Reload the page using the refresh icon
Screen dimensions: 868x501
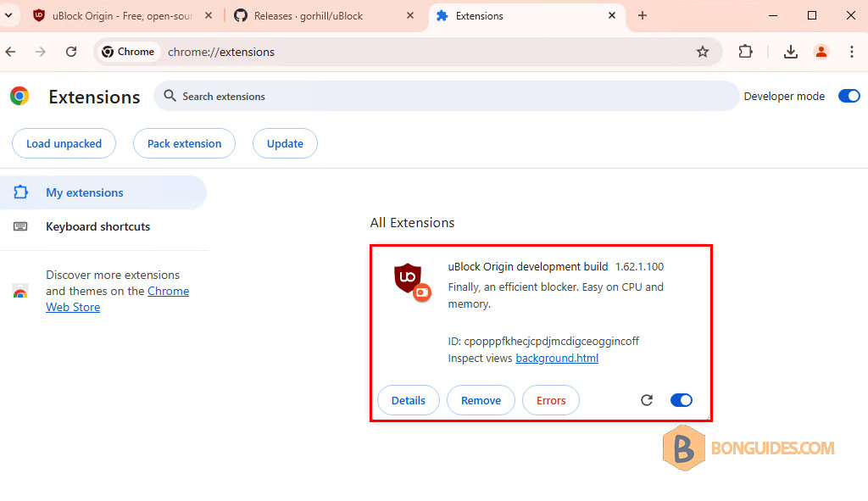(x=71, y=52)
